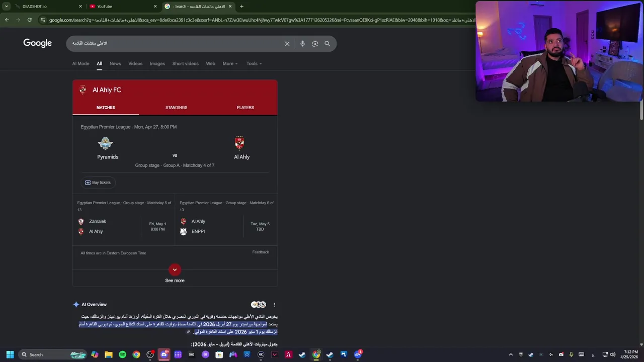Click the Buy tickets button
The height and width of the screenshot is (362, 644).
pyautogui.click(x=98, y=183)
